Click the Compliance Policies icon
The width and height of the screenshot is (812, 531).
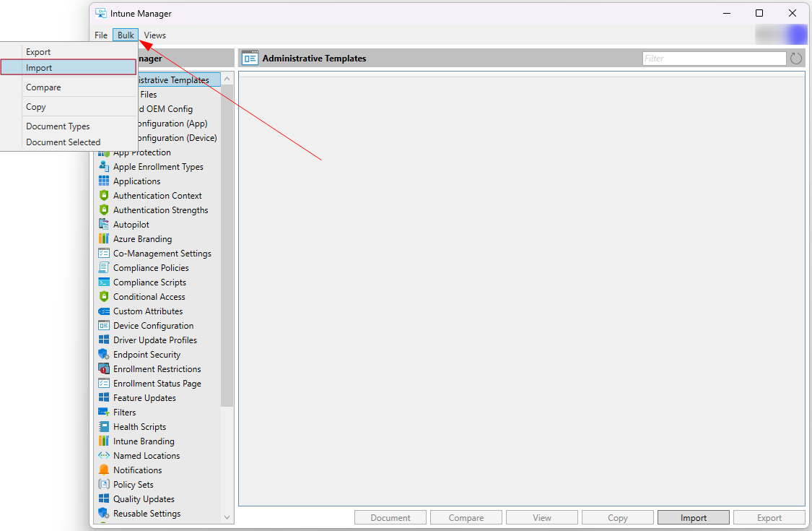[103, 267]
